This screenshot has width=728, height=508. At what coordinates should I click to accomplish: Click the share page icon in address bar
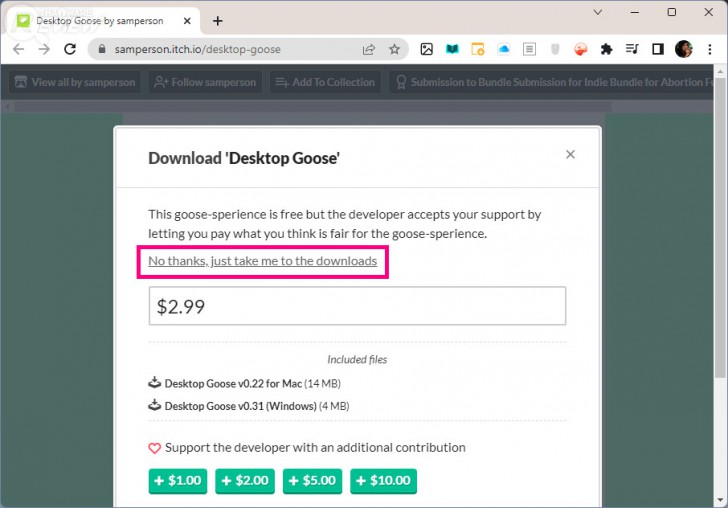(369, 49)
